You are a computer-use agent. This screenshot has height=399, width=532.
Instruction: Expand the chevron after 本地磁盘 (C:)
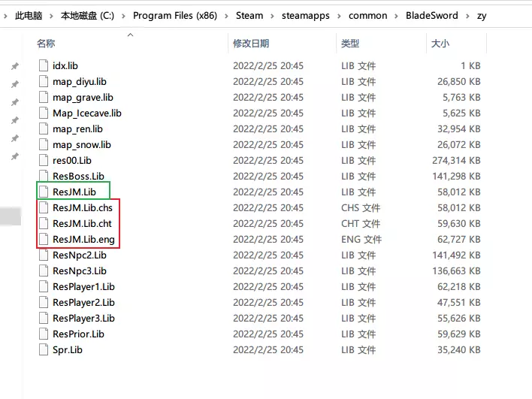(x=123, y=16)
